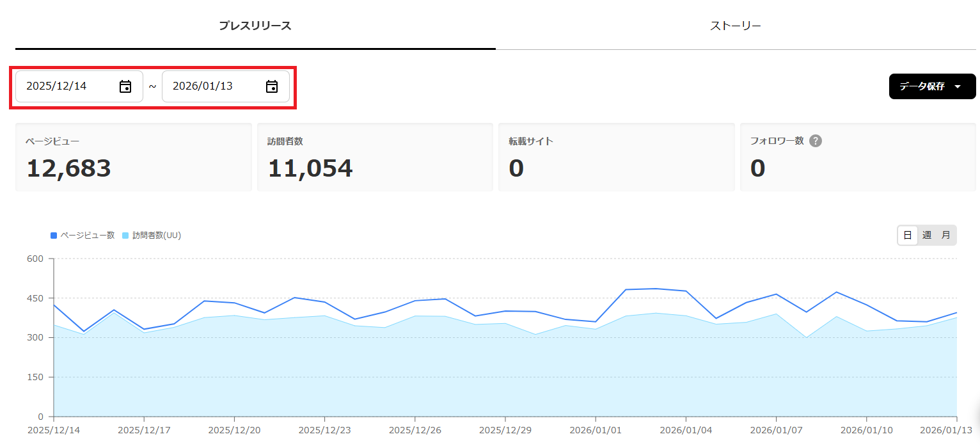The image size is (980, 448).
Task: Click the 転載サイト stat card title
Action: click(531, 141)
